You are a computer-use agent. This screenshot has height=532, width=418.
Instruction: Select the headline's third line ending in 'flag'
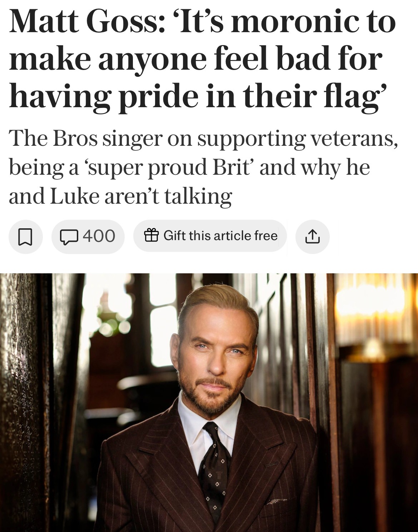(x=198, y=96)
